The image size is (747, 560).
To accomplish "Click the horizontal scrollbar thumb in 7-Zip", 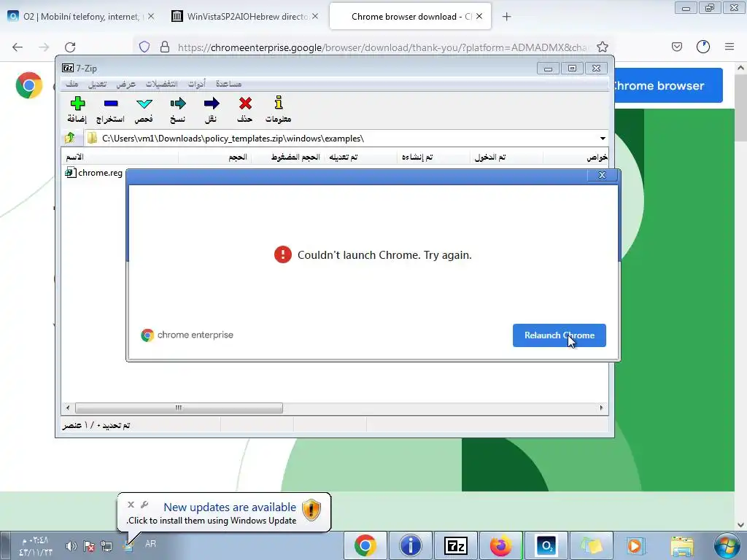I will pos(179,408).
